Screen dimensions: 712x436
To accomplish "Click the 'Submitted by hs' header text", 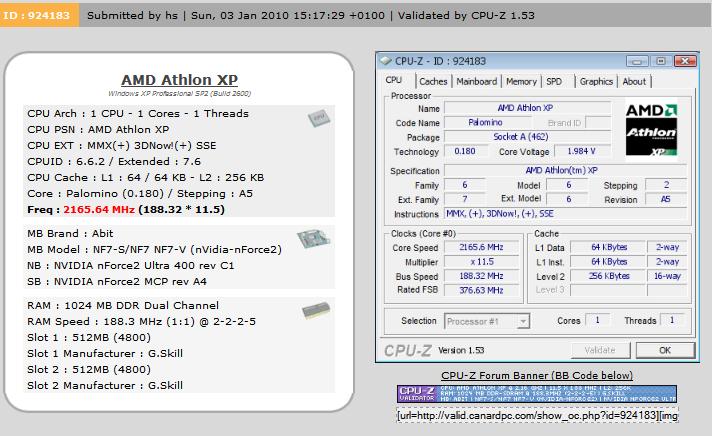I will [x=132, y=15].
